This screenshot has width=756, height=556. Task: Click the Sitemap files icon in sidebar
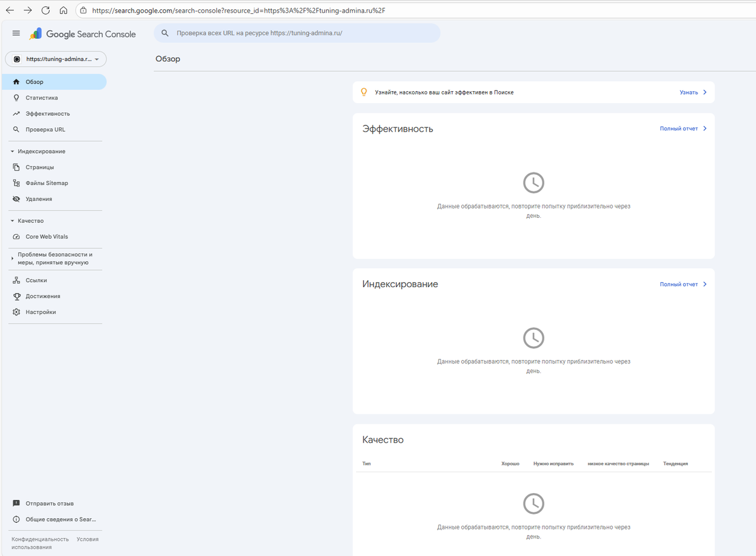click(16, 183)
